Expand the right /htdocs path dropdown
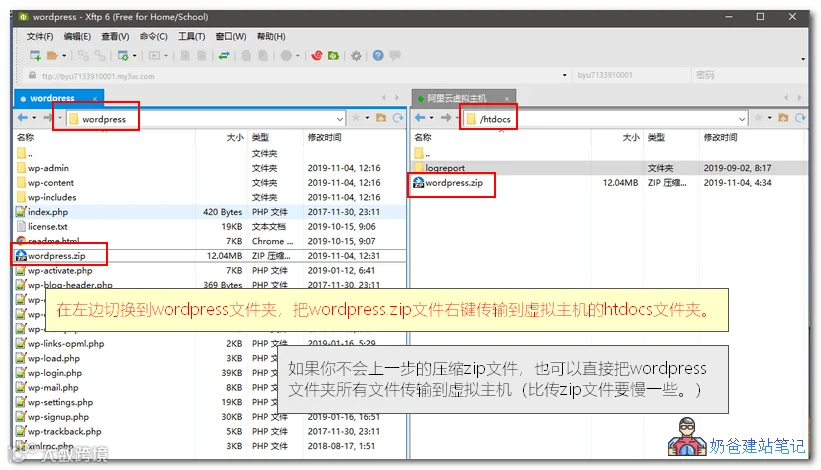This screenshot has width=821, height=470. pyautogui.click(x=742, y=119)
